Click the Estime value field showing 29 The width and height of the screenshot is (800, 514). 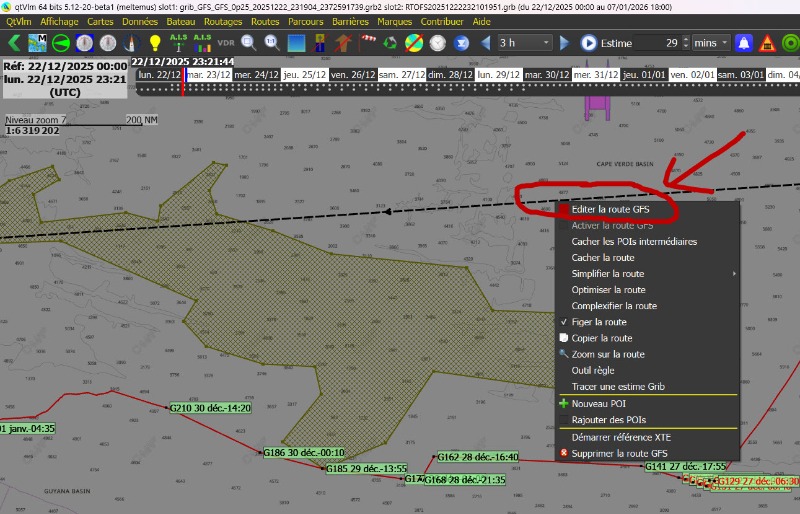(659, 43)
